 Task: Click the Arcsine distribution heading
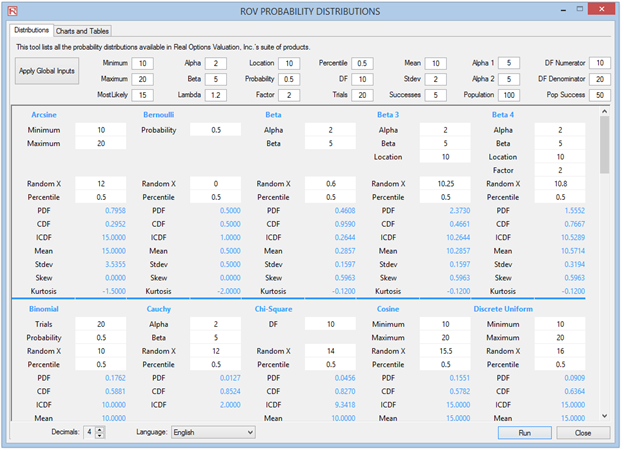pos(44,115)
